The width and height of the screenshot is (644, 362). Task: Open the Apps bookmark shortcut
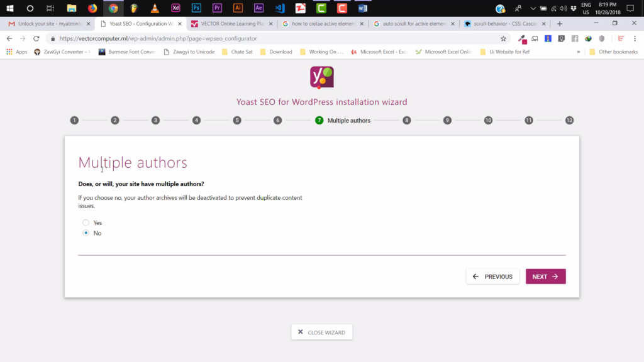coord(17,52)
